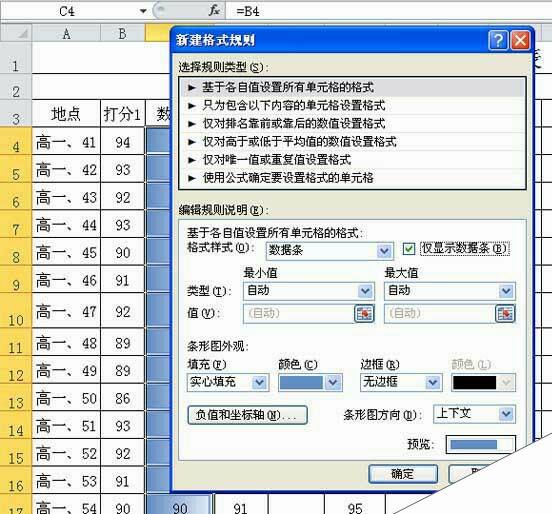Open the 条形图方向 上下文 dropdown

click(x=506, y=414)
